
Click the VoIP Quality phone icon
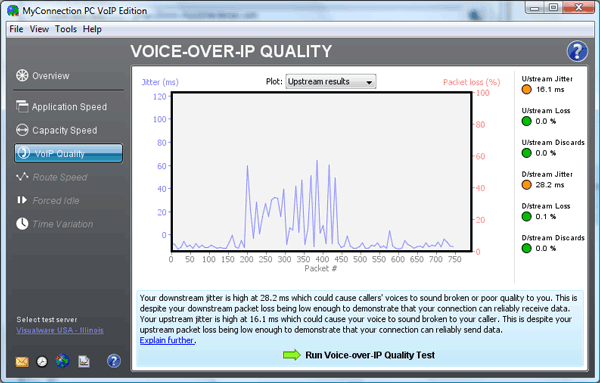coord(23,153)
